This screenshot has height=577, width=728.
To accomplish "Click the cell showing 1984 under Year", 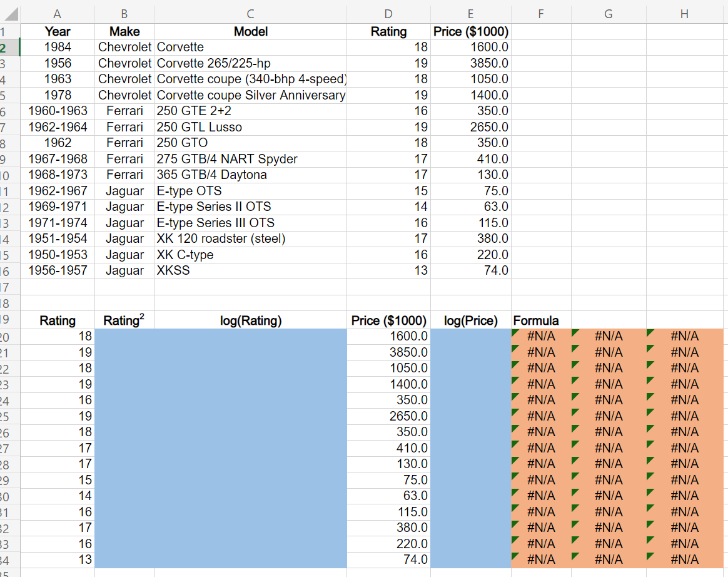I will [57, 47].
